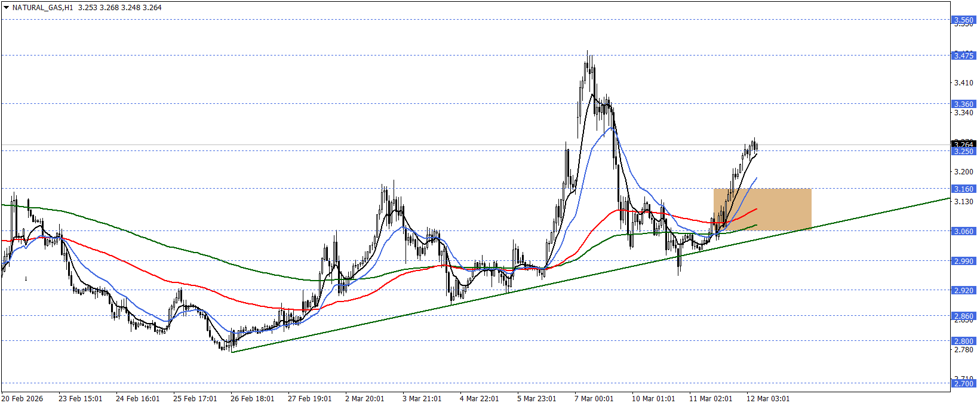Click the 4 Mar 22:01 time label

480,399
